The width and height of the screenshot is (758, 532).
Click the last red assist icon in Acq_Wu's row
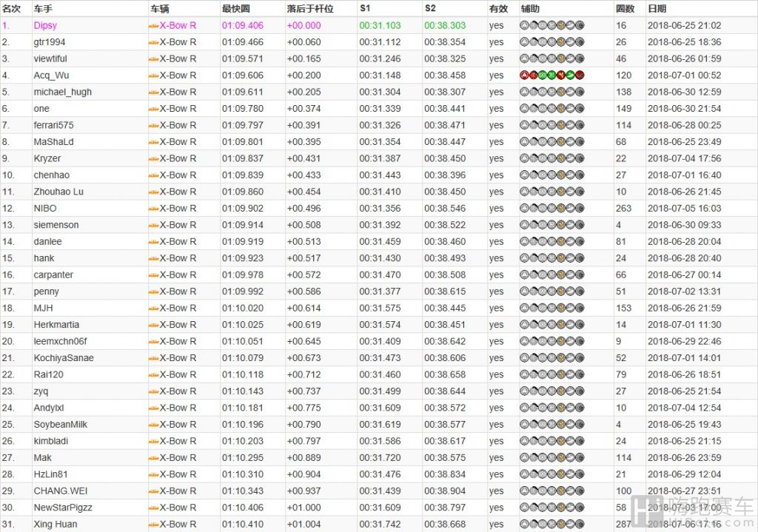580,75
